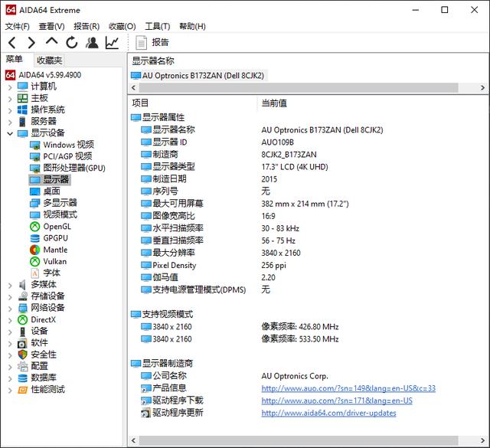Open the 查看(V) menu
The height and width of the screenshot is (448, 490).
(51, 26)
